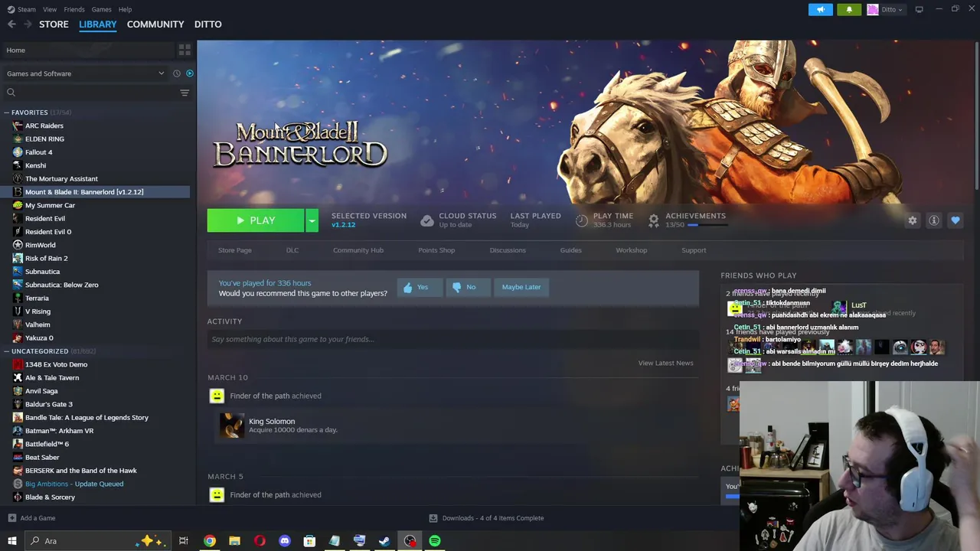Toggle favorite heart for Bannerlord
Viewport: 980px width, 551px height.
pyautogui.click(x=955, y=220)
